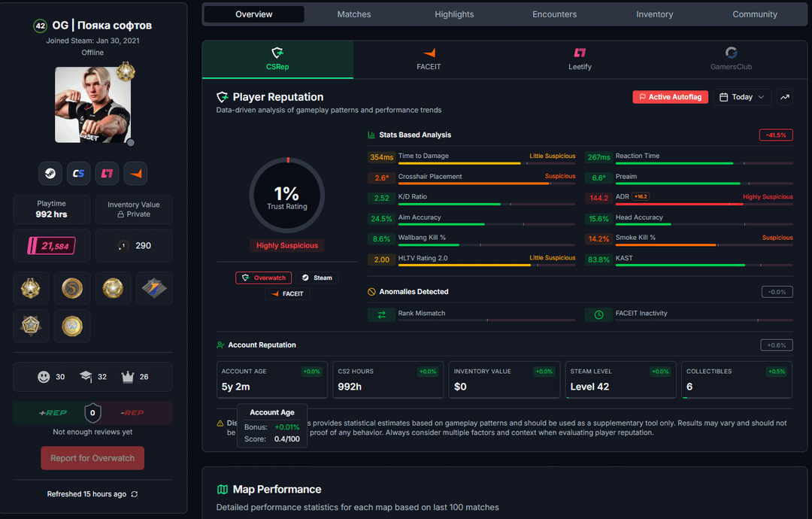Expand the Account Reputation +0.6% badge
Viewport: 812px width, 519px height.
coord(776,345)
